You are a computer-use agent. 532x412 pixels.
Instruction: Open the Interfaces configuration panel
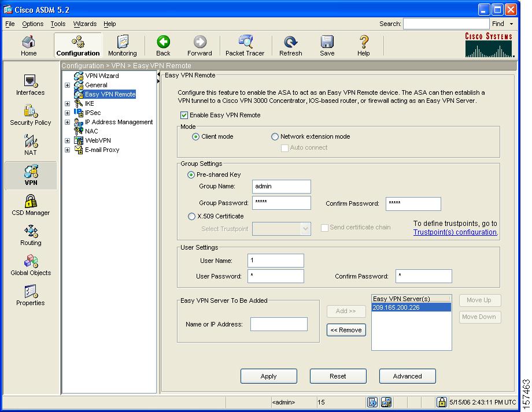(x=30, y=85)
